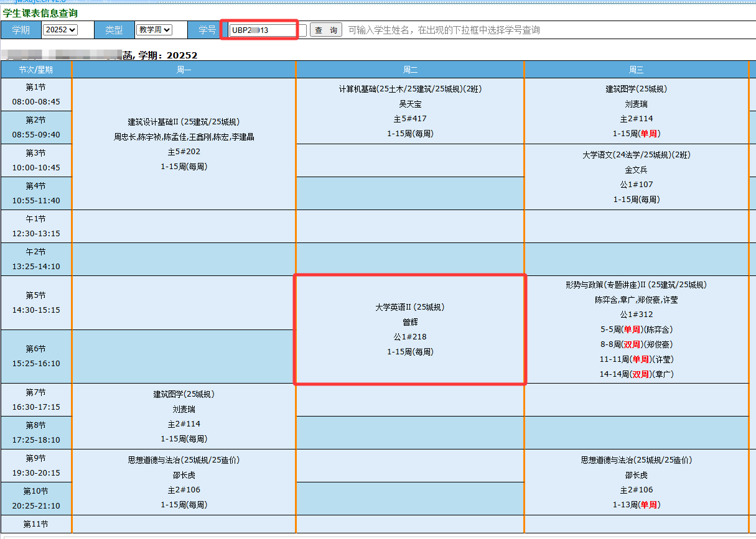Viewport: 756px width, 539px height.
Task: Click the 形势与政策 lecture course cell
Action: (636, 329)
